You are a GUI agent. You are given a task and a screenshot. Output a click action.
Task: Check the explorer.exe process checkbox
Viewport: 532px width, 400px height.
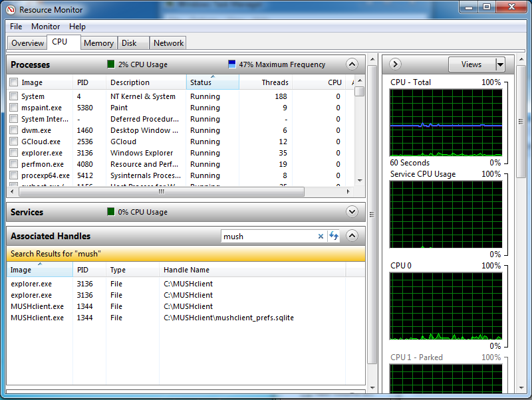click(x=14, y=153)
